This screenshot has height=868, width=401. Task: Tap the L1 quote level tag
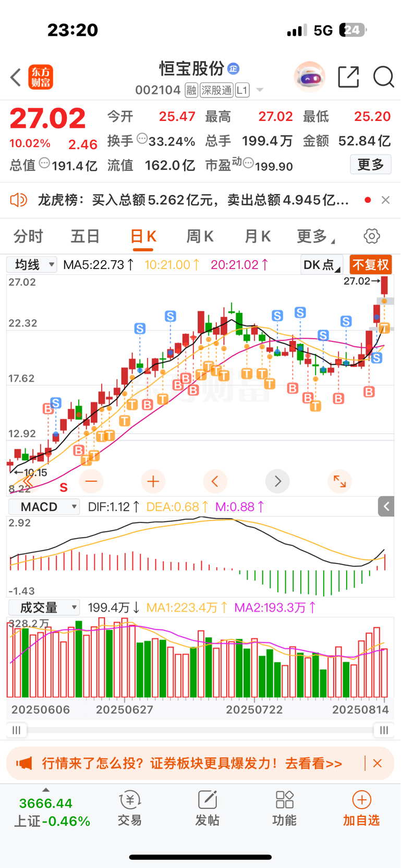point(242,91)
